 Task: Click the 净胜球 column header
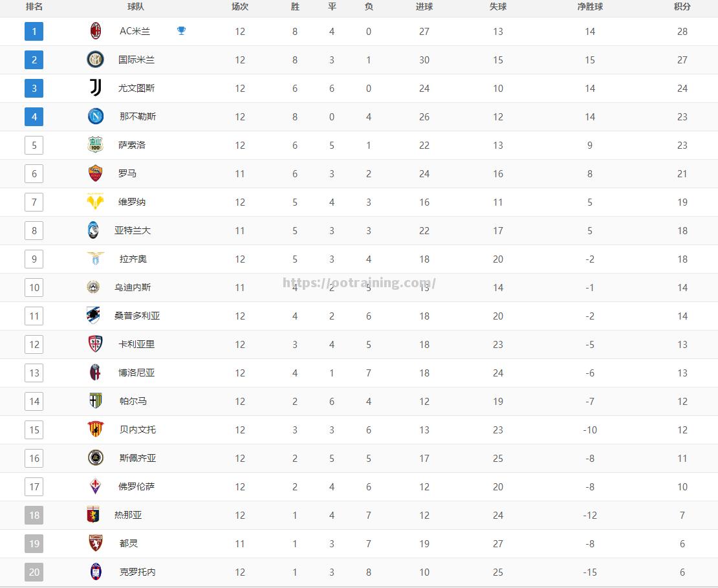(x=590, y=7)
